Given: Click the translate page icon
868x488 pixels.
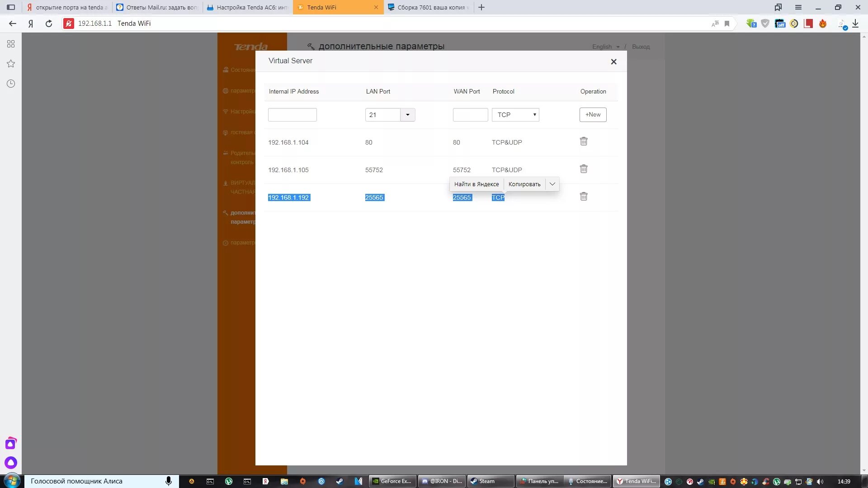Looking at the screenshot, I should tap(715, 23).
